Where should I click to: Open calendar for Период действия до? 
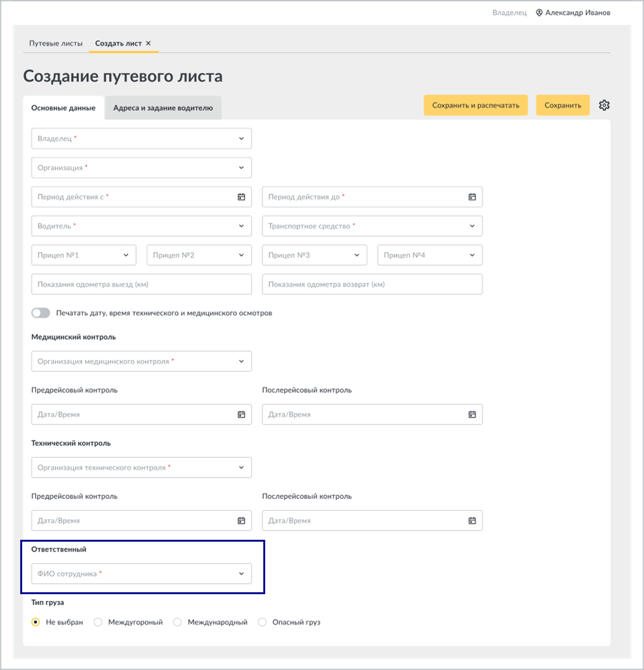[472, 197]
